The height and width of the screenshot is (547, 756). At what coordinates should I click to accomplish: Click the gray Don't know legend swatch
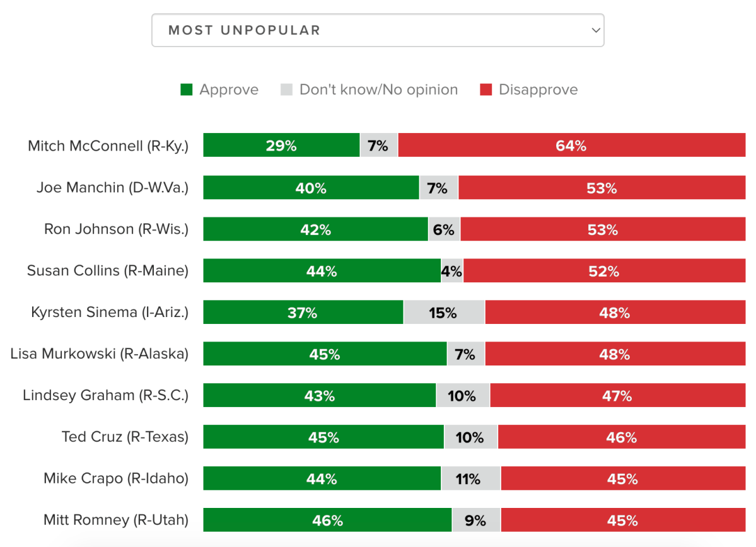coord(286,89)
